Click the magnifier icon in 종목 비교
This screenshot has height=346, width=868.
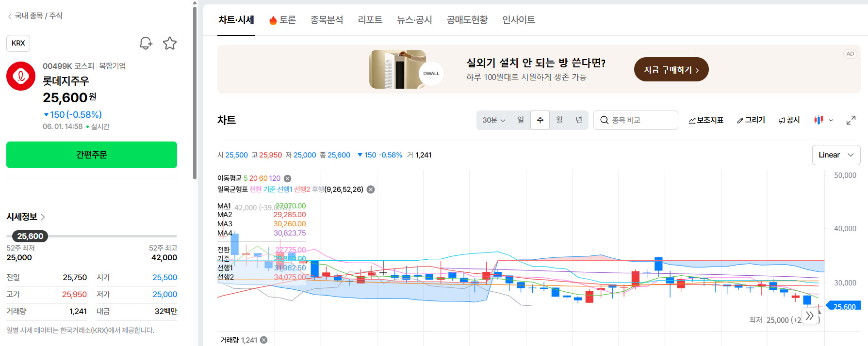(x=604, y=120)
